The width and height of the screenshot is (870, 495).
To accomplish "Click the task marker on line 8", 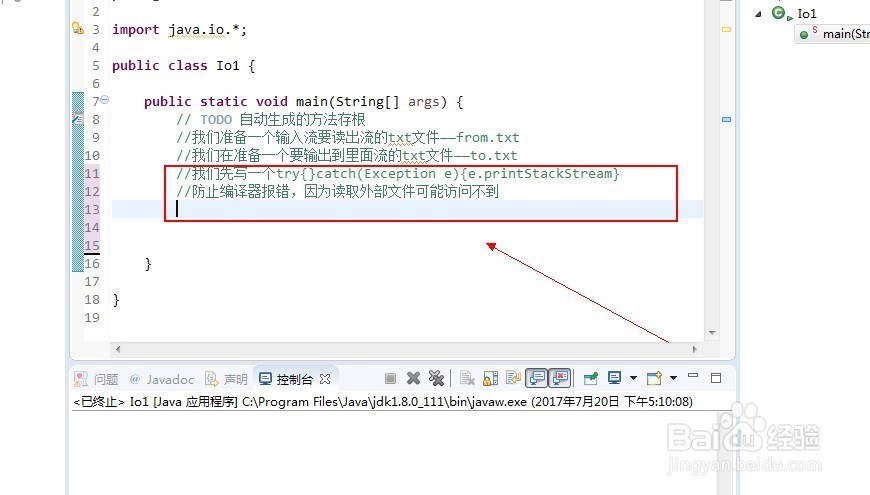I will 78,119.
